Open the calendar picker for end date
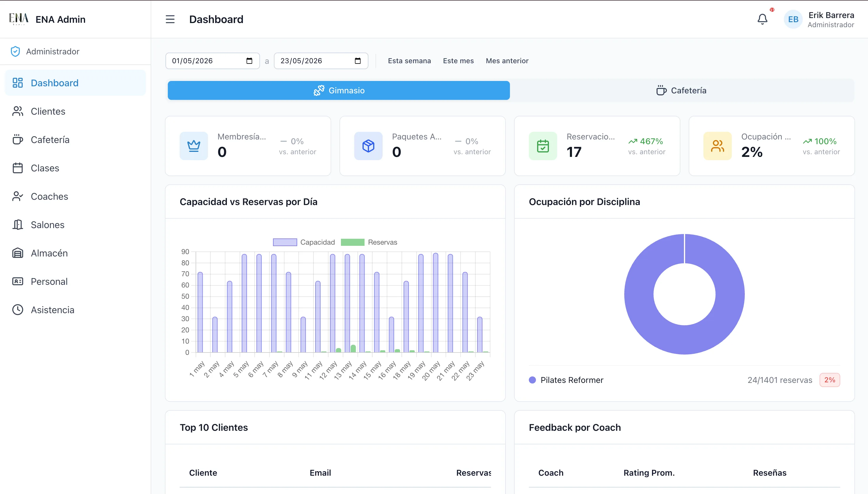The image size is (868, 494). tap(357, 61)
